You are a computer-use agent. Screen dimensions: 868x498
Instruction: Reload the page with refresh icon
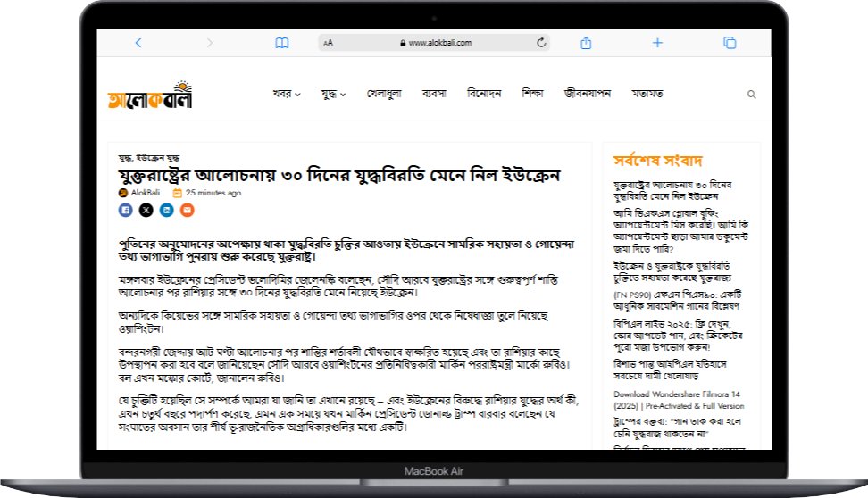[x=541, y=42]
